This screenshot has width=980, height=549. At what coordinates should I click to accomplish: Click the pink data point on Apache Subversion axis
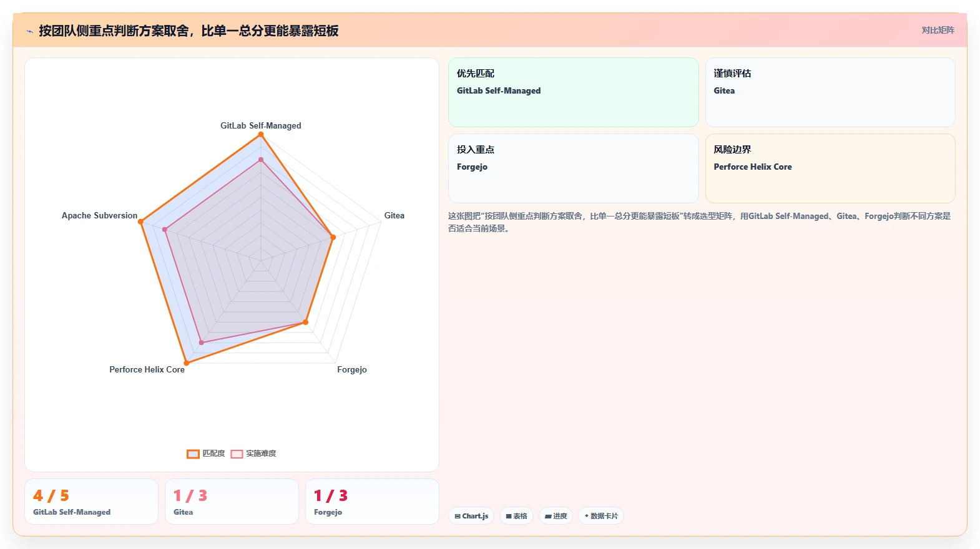tap(165, 230)
